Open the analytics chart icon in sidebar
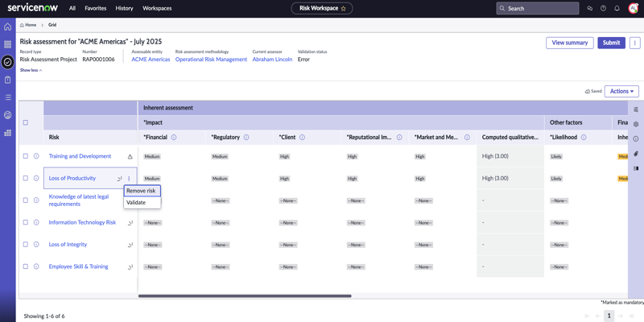 [7, 115]
